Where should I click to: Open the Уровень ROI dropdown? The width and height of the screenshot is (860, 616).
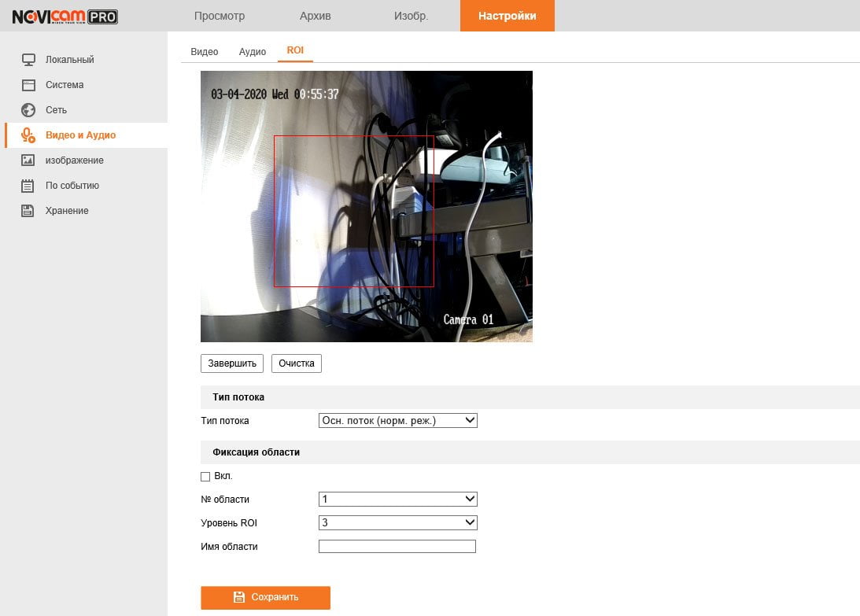(397, 522)
